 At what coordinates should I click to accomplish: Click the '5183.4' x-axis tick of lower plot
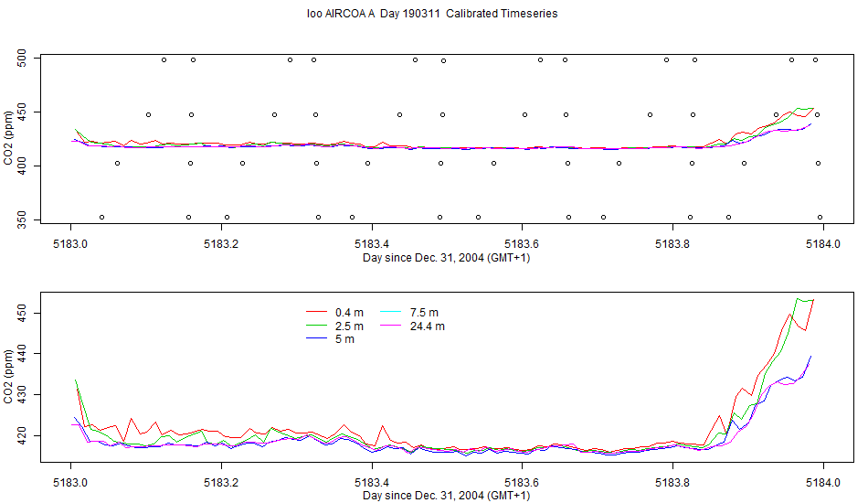coord(372,482)
